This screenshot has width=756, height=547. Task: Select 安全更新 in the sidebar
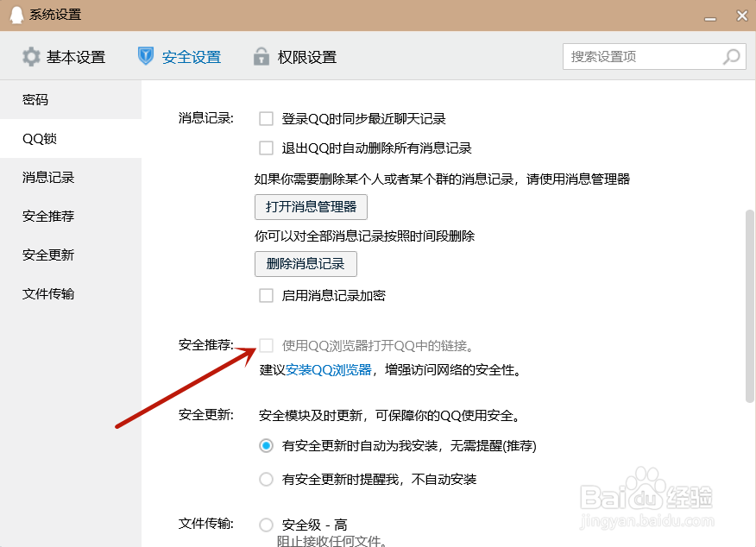click(71, 255)
